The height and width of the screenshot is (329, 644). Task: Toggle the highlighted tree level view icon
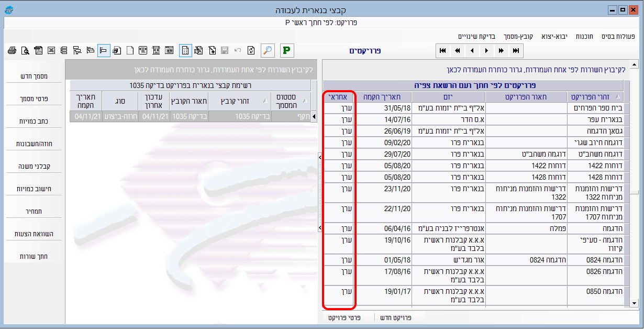pos(104,50)
